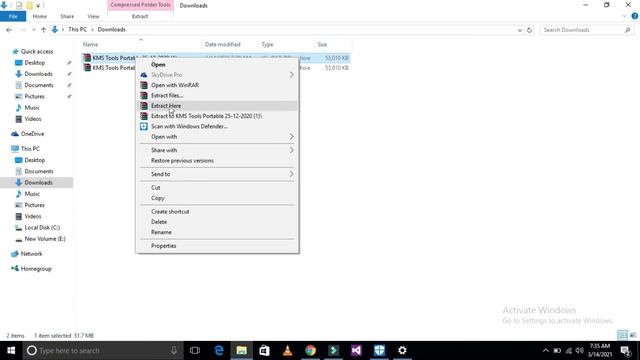
Task: Open the recent locations dropdown arrow
Action: coord(33,30)
